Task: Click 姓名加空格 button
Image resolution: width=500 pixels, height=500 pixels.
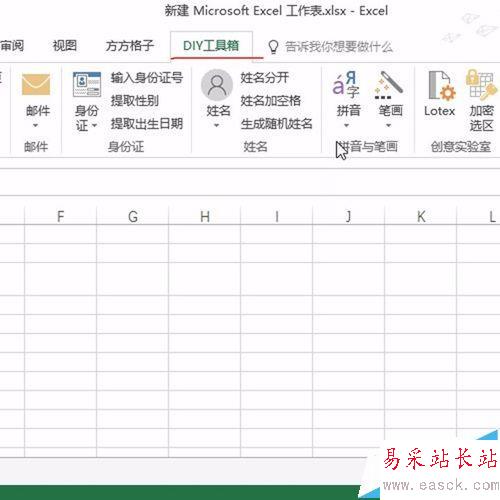Action: point(271,101)
